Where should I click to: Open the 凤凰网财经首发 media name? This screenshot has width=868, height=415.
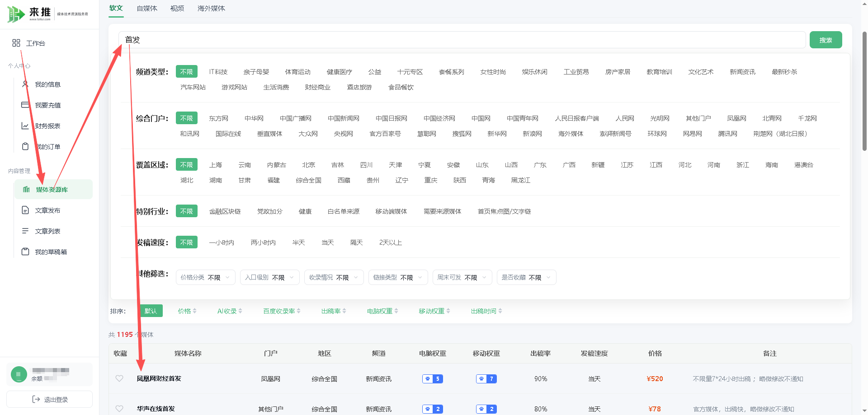point(159,378)
